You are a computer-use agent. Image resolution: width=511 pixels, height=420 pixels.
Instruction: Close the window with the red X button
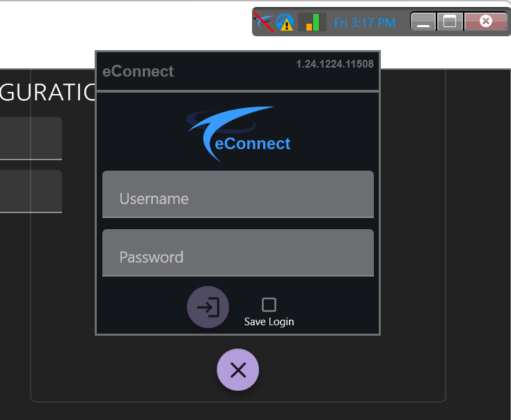point(486,22)
